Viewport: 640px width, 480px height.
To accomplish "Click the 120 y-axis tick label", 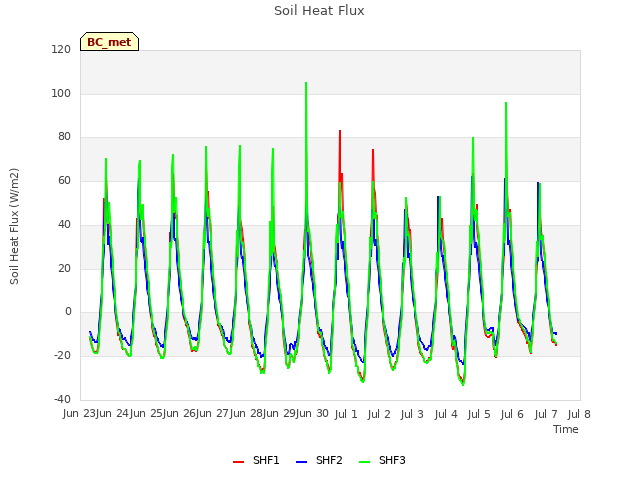I will (61, 49).
